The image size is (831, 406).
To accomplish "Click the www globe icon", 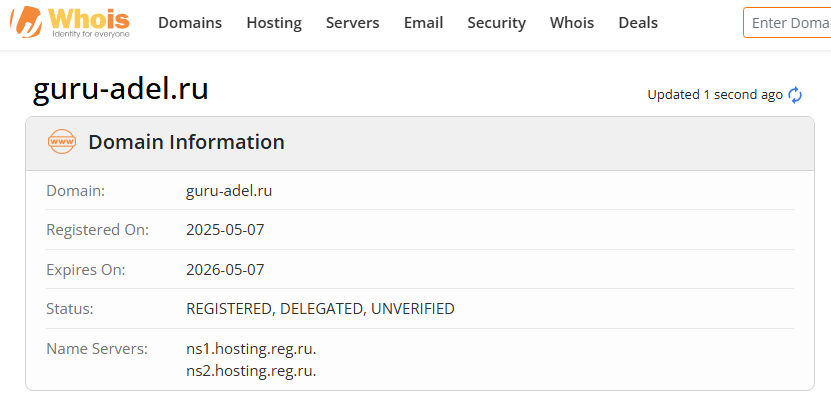I will tap(62, 142).
